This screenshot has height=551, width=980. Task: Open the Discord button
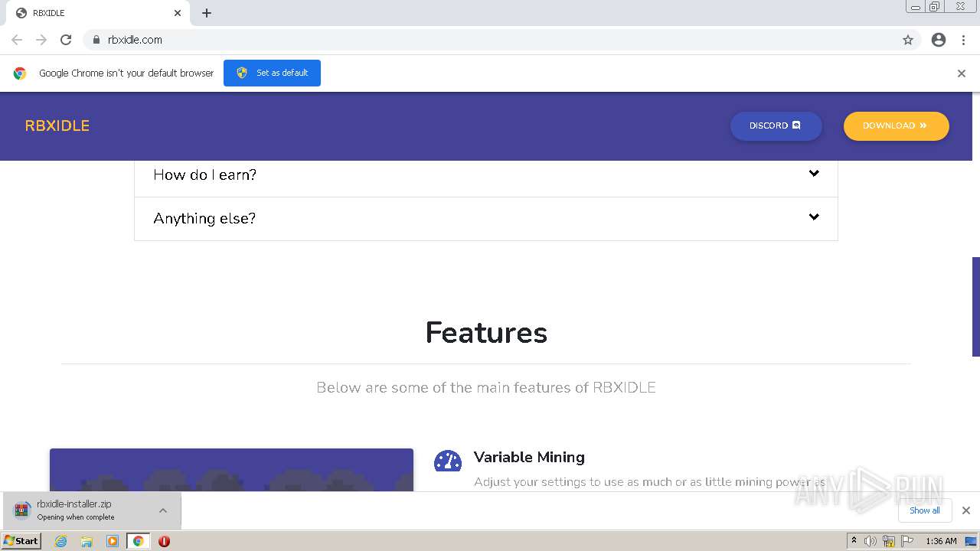point(776,126)
